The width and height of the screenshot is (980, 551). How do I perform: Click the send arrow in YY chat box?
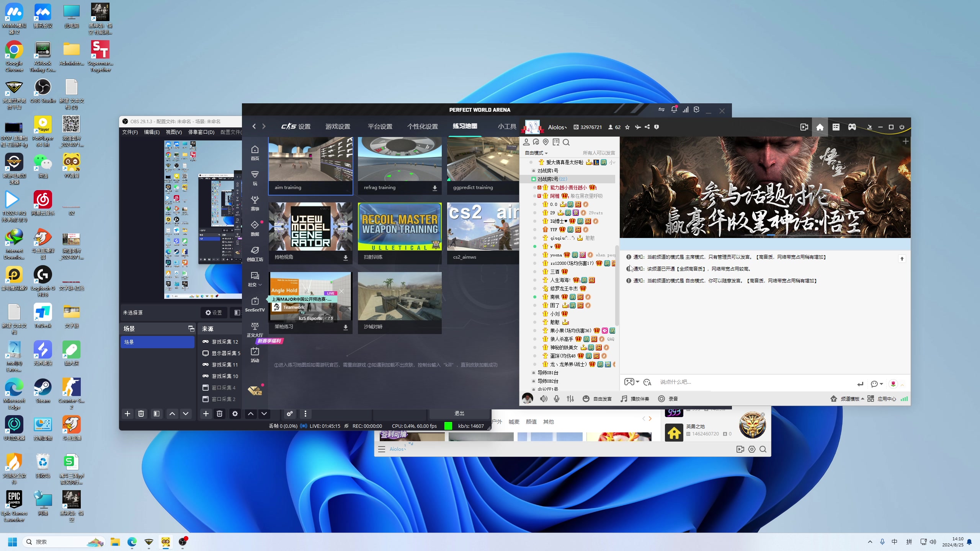pos(860,384)
